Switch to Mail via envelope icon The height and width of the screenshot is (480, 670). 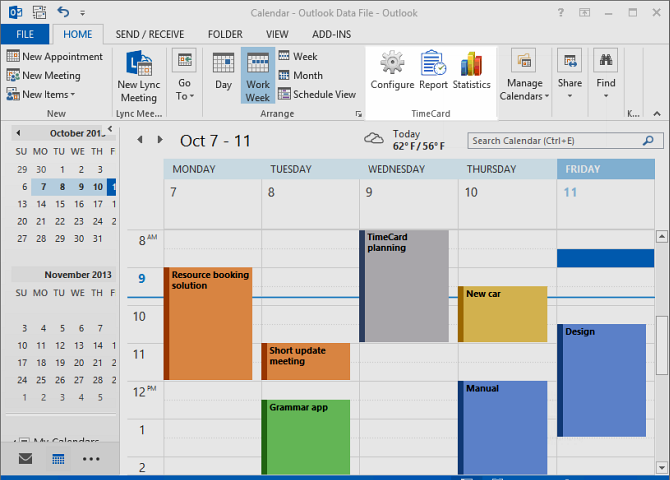tap(25, 459)
